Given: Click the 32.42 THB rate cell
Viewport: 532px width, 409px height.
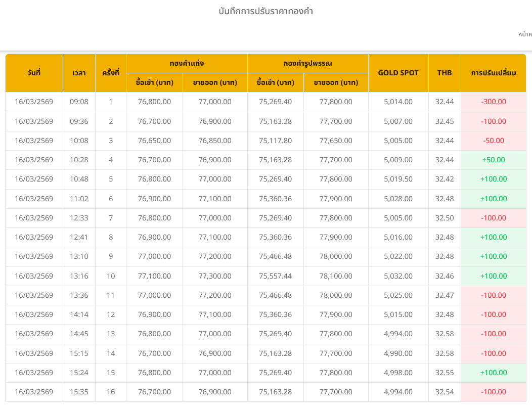Looking at the screenshot, I should click(445, 179).
